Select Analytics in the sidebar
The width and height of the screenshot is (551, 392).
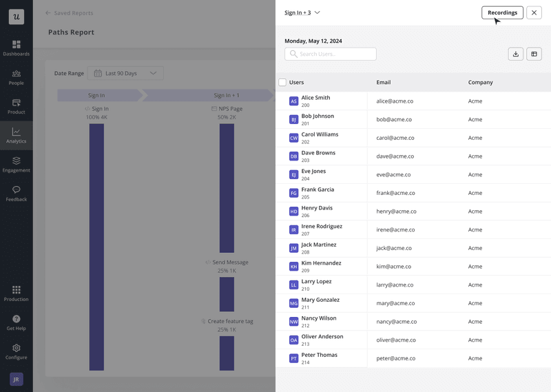16,135
